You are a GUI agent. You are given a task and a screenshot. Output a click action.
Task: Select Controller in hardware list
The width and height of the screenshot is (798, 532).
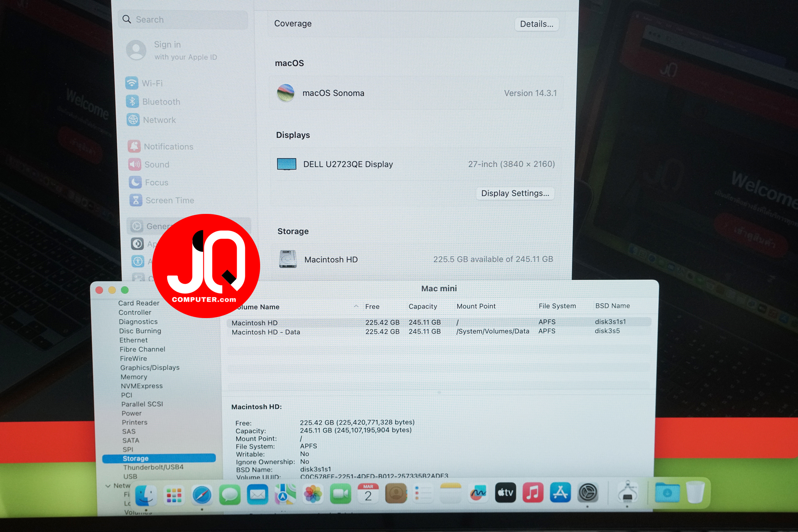click(135, 312)
